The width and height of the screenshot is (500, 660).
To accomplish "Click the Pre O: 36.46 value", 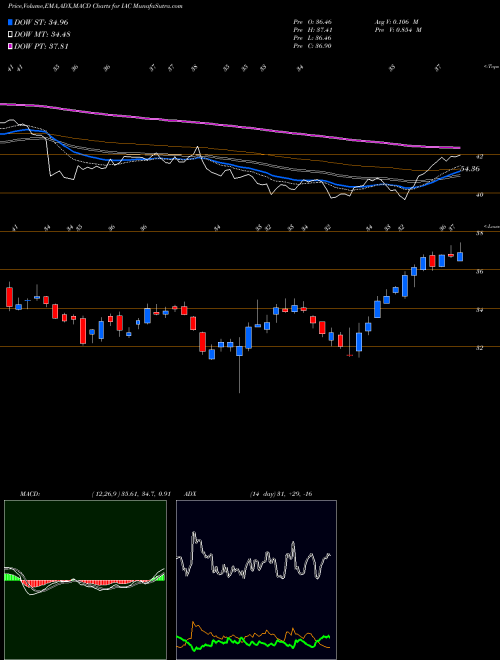I will pos(312,22).
